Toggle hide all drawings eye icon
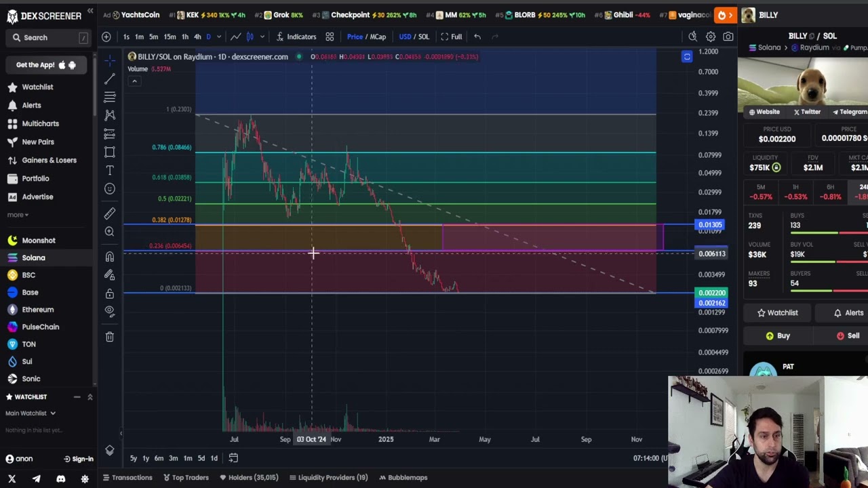 coord(110,311)
